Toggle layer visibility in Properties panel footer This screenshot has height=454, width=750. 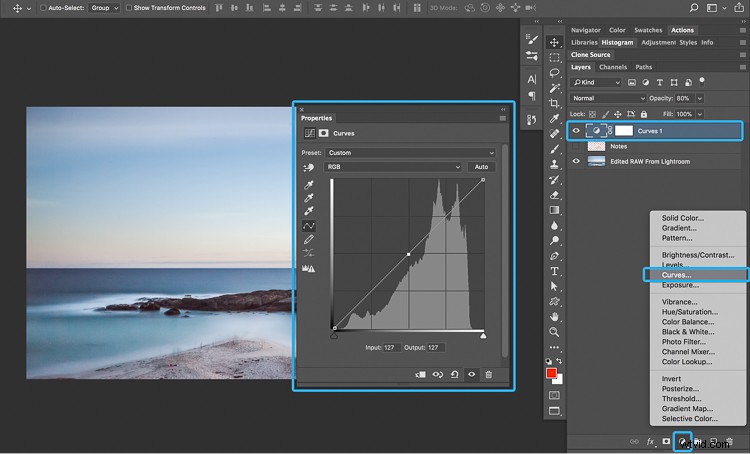click(472, 375)
